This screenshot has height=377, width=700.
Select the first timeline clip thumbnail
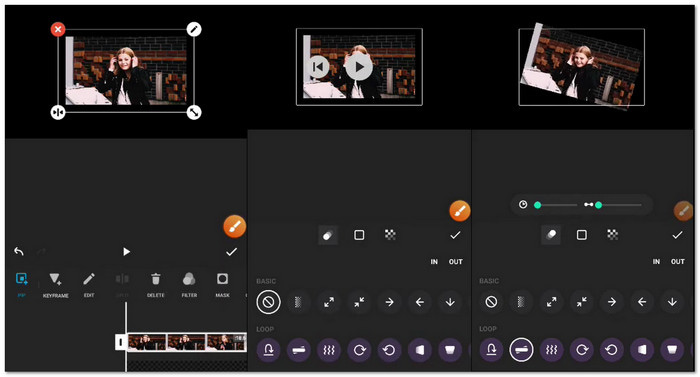(x=146, y=342)
